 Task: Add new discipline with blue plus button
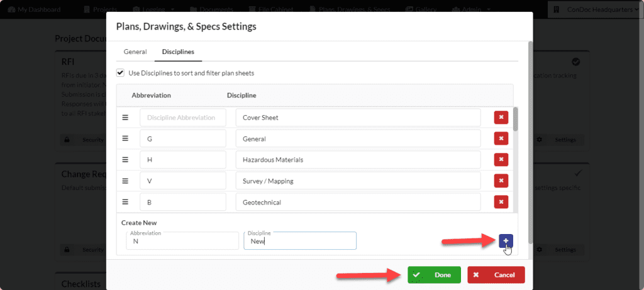[506, 241]
